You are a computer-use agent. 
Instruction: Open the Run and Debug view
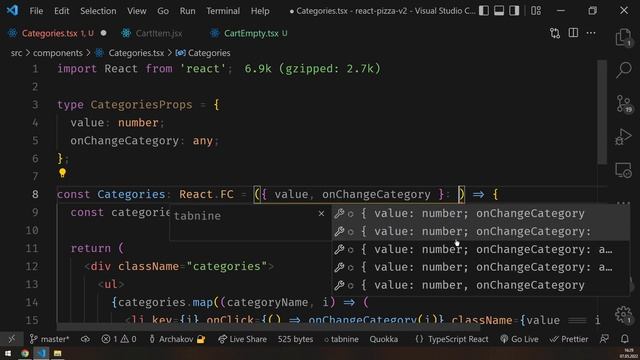623,137
